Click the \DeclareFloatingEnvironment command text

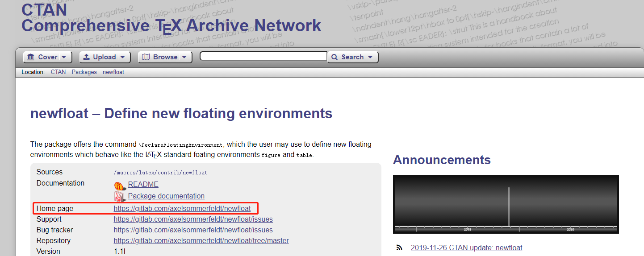click(x=180, y=145)
